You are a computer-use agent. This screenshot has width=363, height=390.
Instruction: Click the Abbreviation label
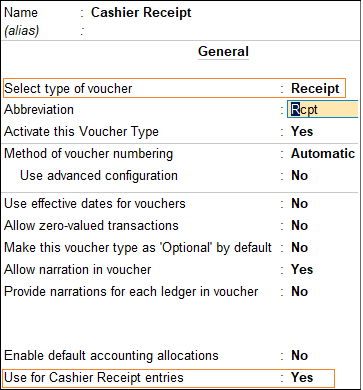[x=39, y=110]
